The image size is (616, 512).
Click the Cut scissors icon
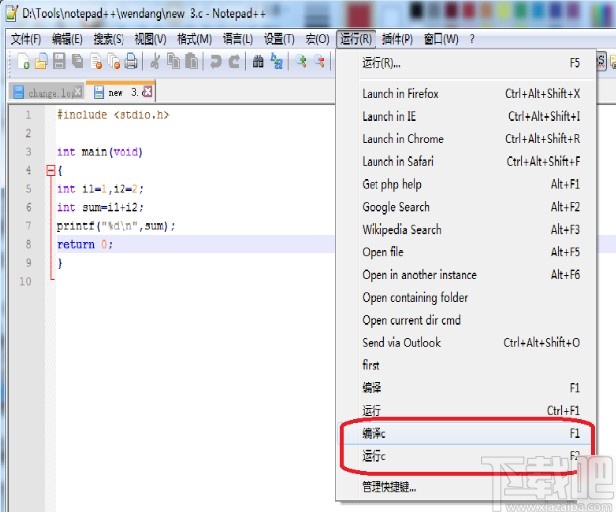(158, 62)
